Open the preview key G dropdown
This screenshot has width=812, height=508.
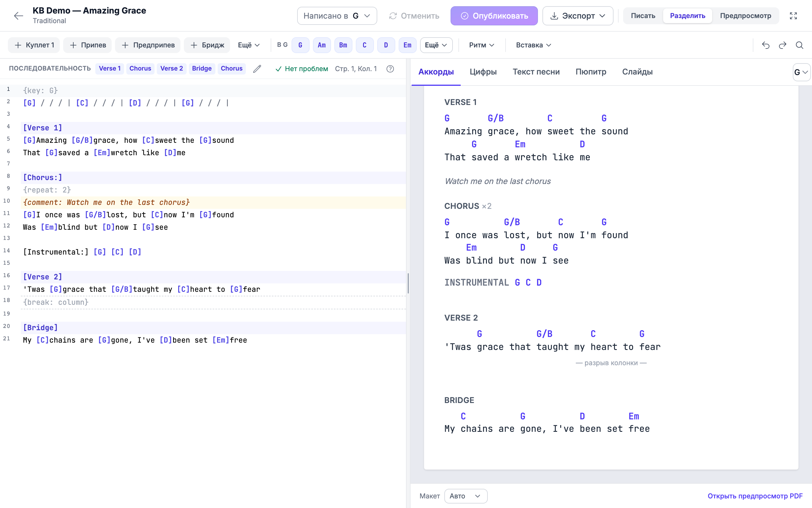pyautogui.click(x=801, y=72)
